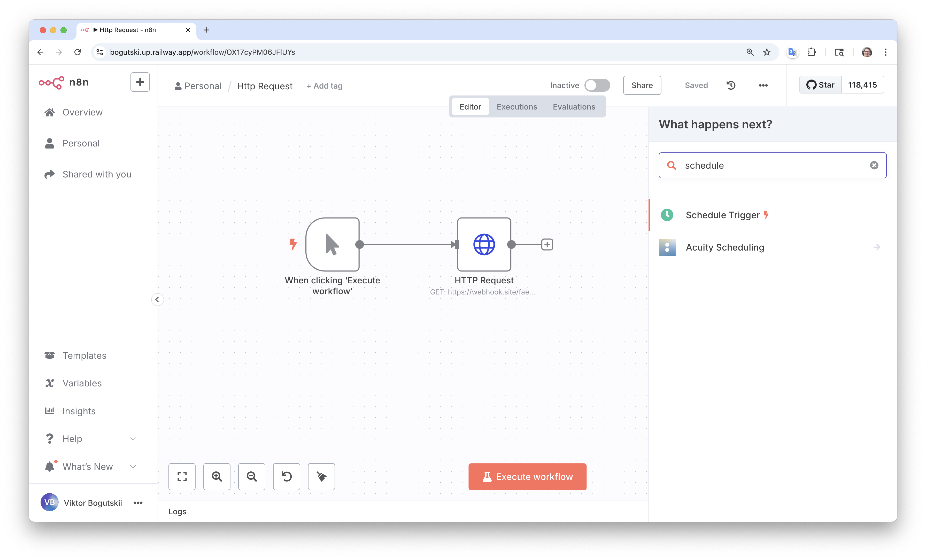This screenshot has height=560, width=926.
Task: Expand the What's New section
Action: point(133,467)
